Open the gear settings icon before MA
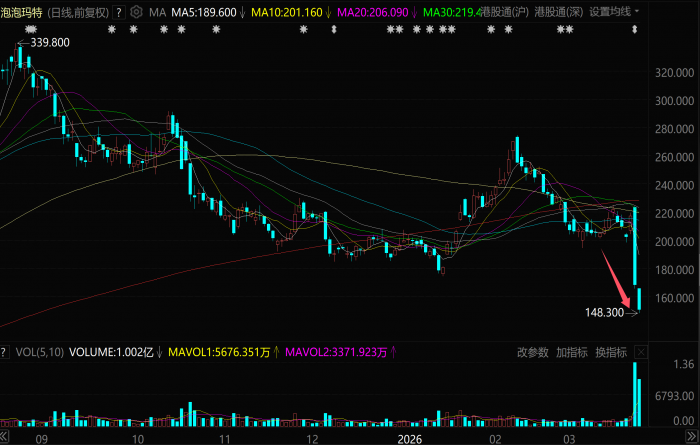Screen dimensions: 700x445 136,12
